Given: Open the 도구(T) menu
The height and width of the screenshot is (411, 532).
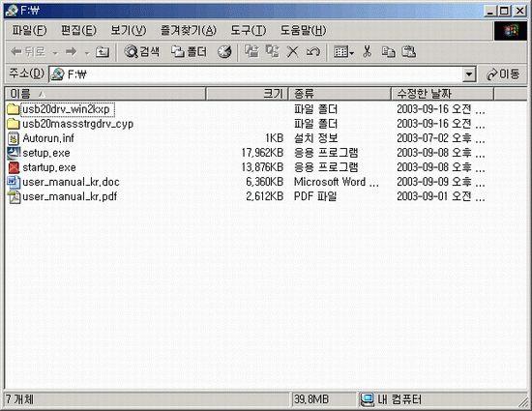Looking at the screenshot, I should [249, 31].
